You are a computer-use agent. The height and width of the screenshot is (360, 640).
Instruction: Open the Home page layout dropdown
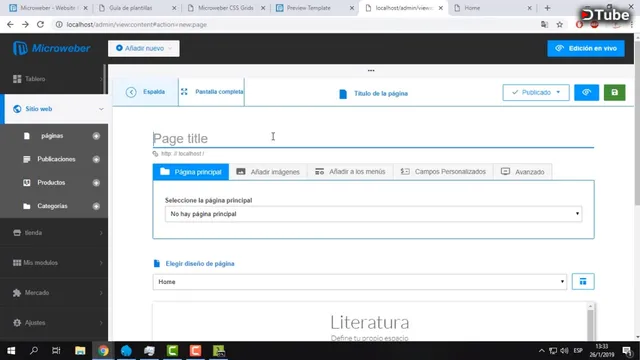point(360,282)
